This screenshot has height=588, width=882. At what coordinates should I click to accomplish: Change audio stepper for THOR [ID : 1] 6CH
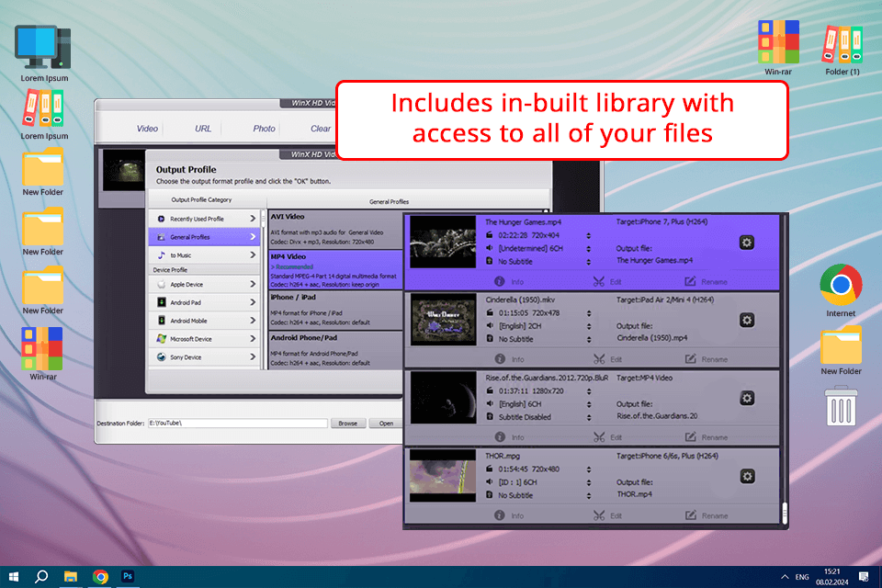[x=588, y=482]
